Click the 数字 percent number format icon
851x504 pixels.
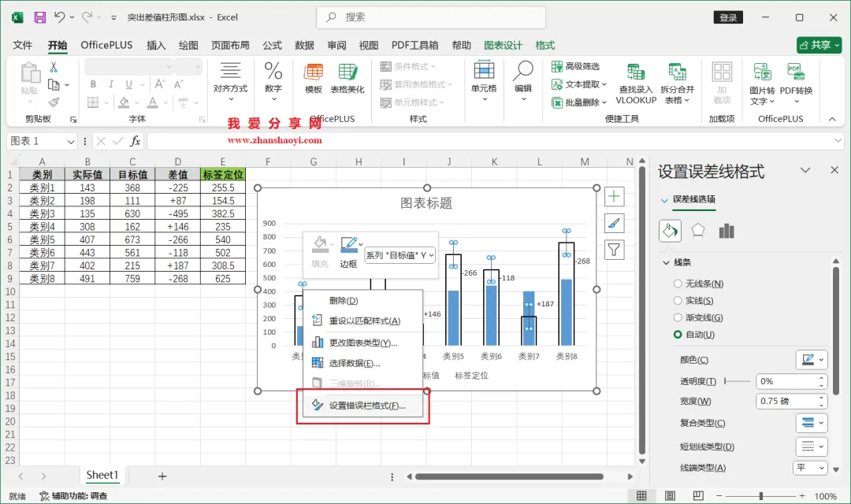tap(273, 71)
